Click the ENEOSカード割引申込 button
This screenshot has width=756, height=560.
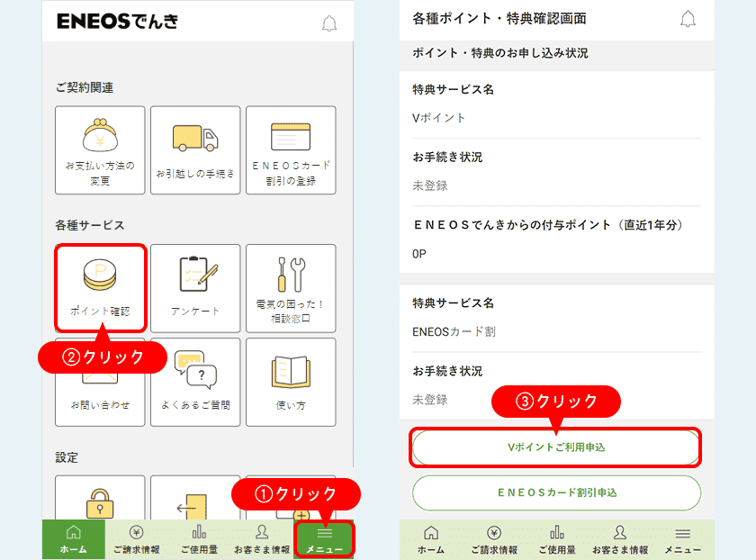click(x=557, y=492)
